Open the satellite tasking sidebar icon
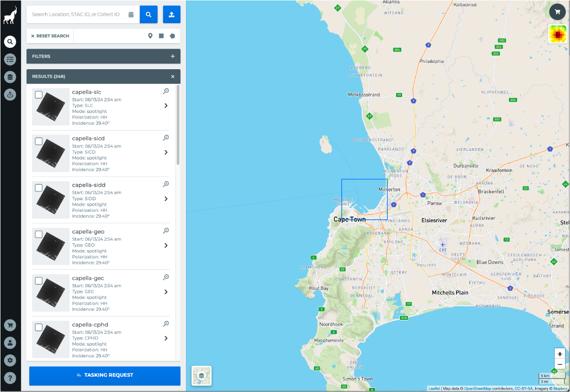Screen dimensions: 570x392 pos(10,95)
